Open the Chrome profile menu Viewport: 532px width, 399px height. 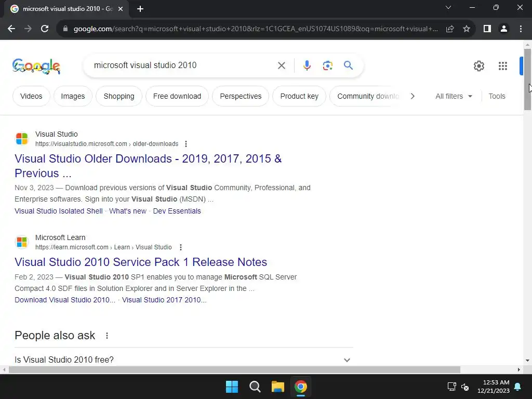coord(504,29)
